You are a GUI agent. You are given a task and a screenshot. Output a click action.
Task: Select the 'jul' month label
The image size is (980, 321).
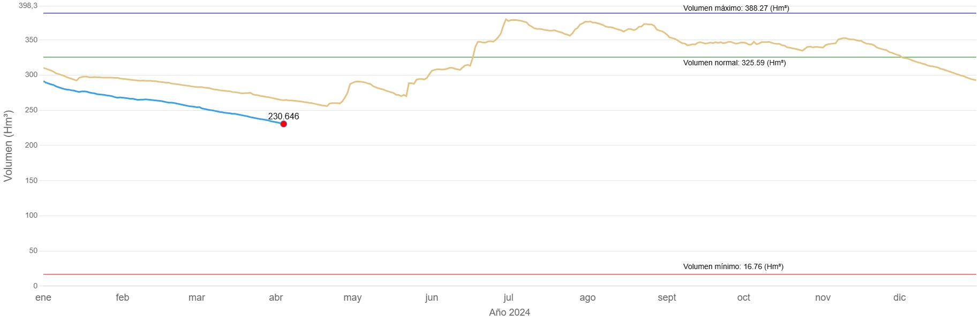tap(508, 297)
